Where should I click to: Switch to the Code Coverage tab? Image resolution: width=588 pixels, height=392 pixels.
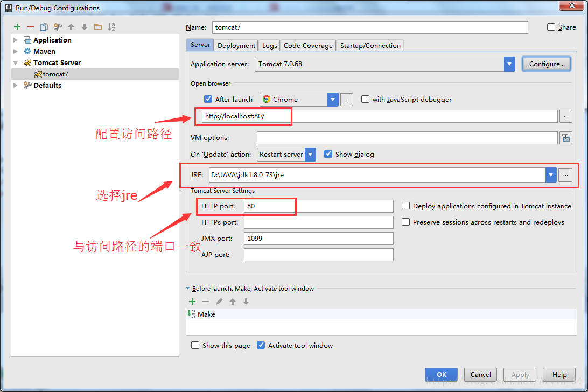(x=308, y=45)
